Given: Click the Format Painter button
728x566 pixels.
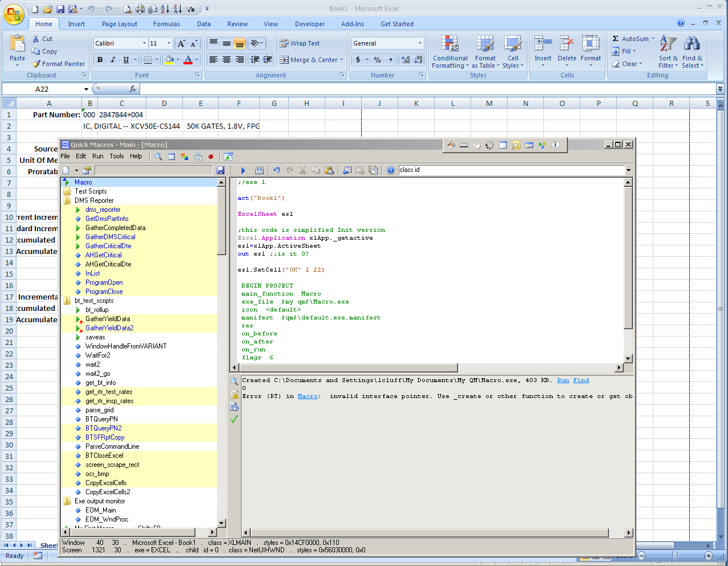Looking at the screenshot, I should click(58, 64).
